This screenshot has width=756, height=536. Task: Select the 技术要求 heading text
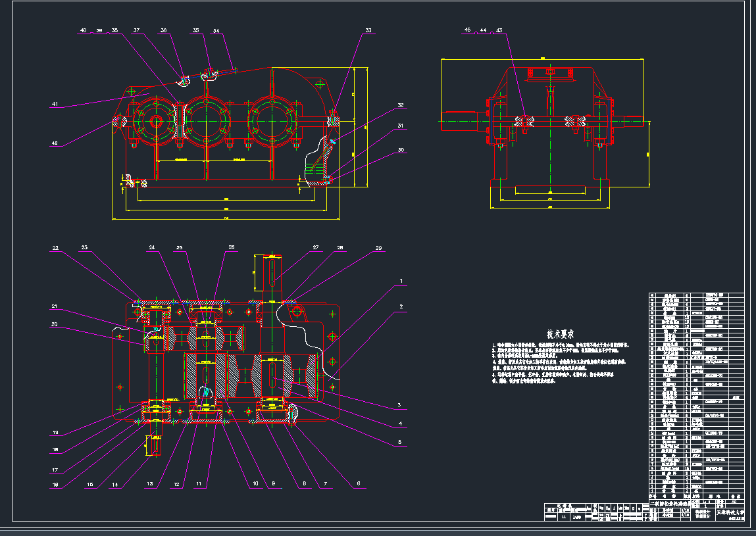[561, 334]
